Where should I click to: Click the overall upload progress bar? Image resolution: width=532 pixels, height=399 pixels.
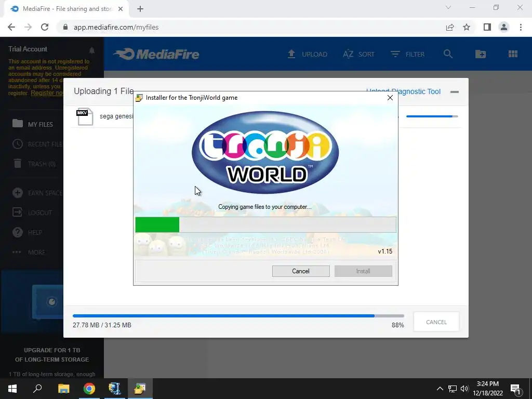(x=238, y=316)
